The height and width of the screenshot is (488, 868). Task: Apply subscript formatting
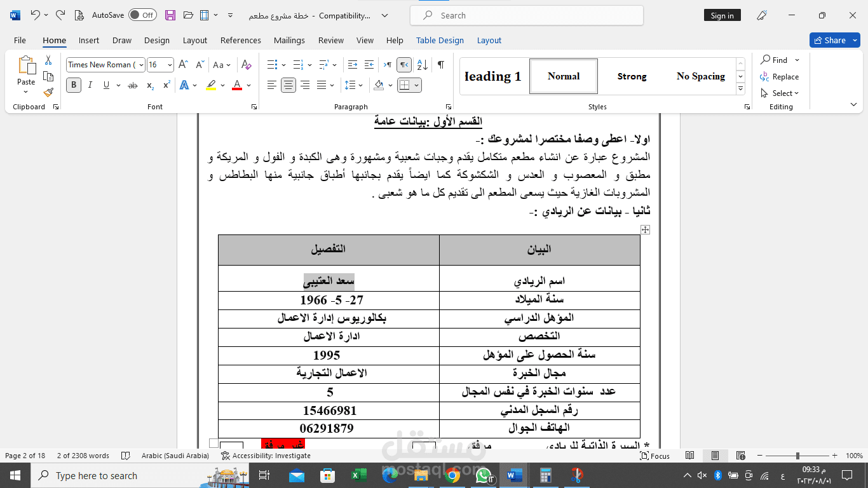pyautogui.click(x=150, y=85)
